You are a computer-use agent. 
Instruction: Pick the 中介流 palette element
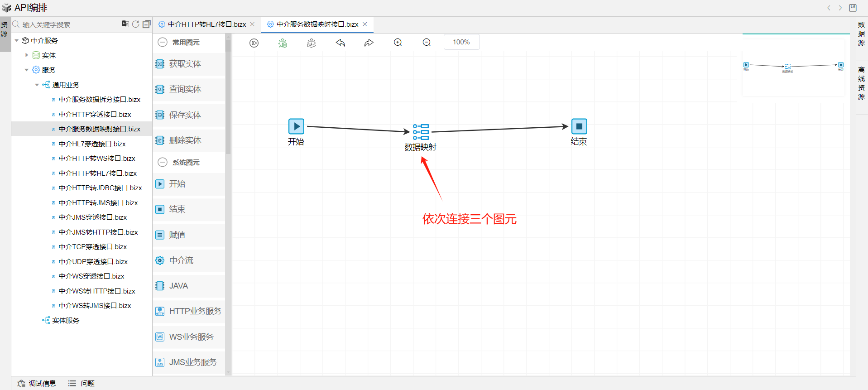(x=189, y=260)
